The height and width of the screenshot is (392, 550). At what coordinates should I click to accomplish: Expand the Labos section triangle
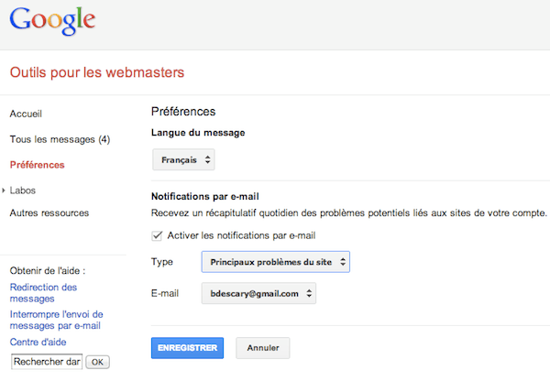click(4, 191)
